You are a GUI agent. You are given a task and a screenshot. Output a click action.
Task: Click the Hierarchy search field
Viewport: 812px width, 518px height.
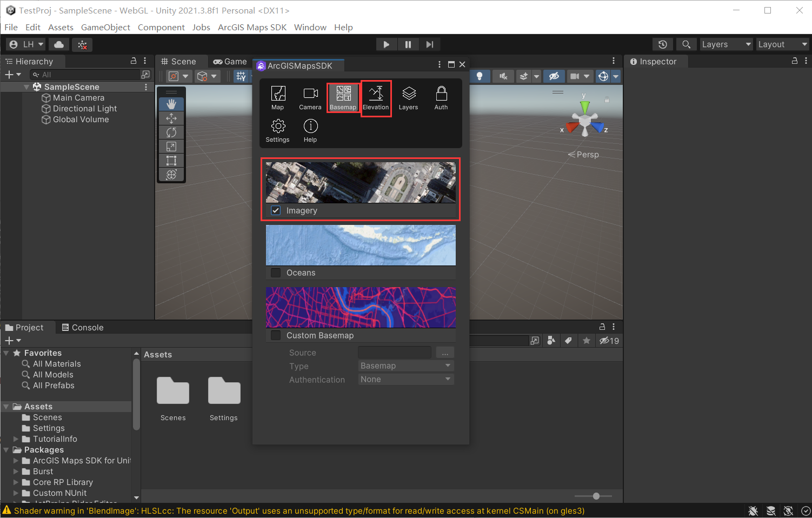coord(85,75)
